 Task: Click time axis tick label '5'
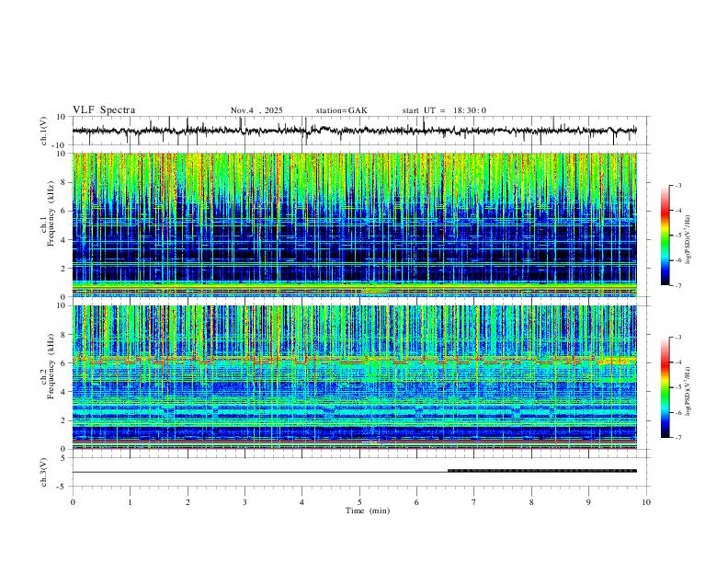(x=359, y=502)
